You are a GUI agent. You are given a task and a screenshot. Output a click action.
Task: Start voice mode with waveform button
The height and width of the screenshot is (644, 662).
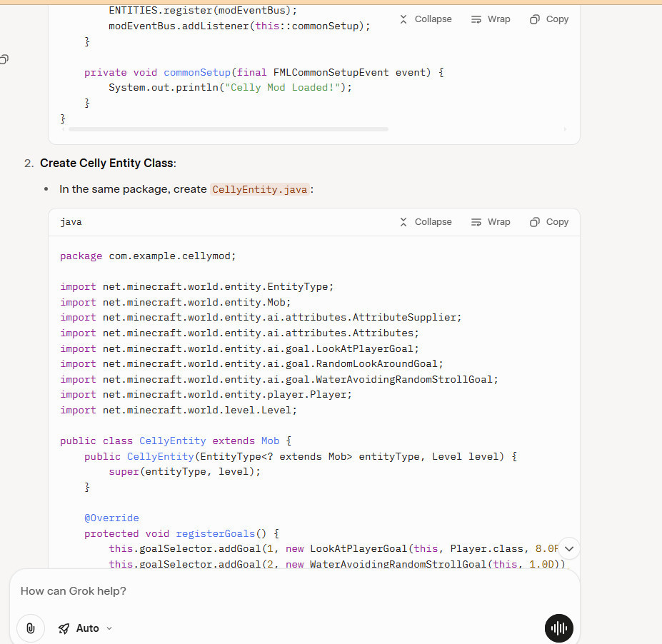click(559, 628)
